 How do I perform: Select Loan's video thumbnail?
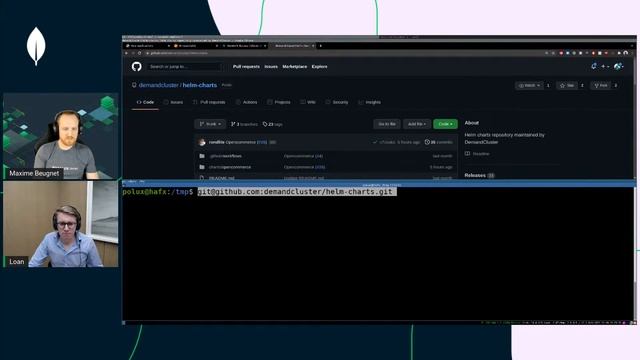point(61,224)
